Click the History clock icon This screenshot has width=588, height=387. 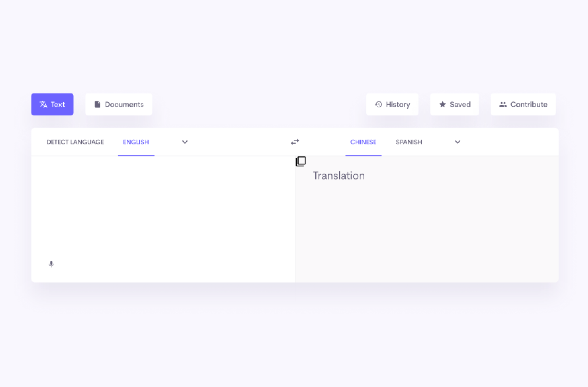(x=379, y=104)
